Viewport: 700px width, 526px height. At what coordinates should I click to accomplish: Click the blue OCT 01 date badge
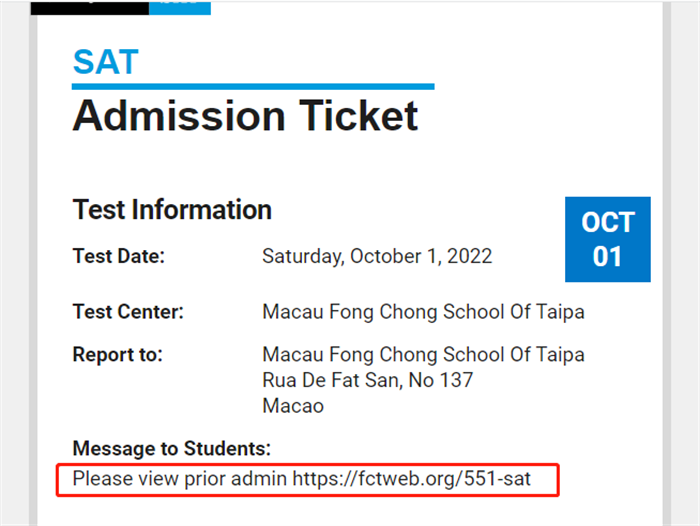(x=608, y=239)
